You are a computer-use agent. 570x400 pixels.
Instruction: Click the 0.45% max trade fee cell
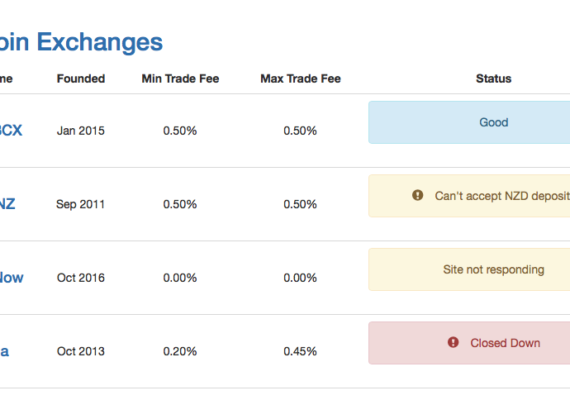click(x=300, y=351)
